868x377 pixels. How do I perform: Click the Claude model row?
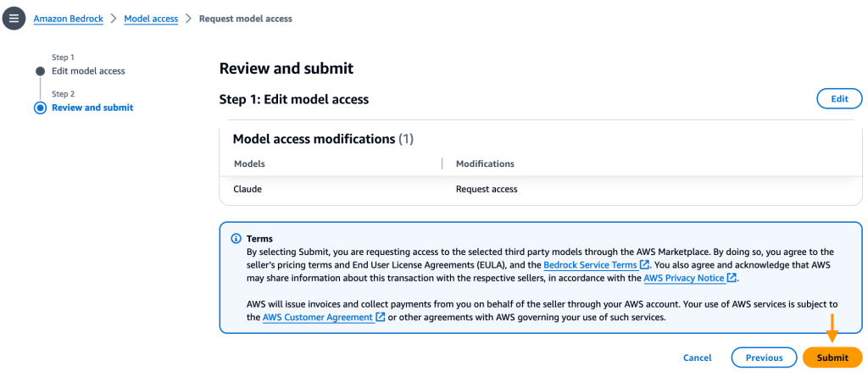pyautogui.click(x=248, y=189)
